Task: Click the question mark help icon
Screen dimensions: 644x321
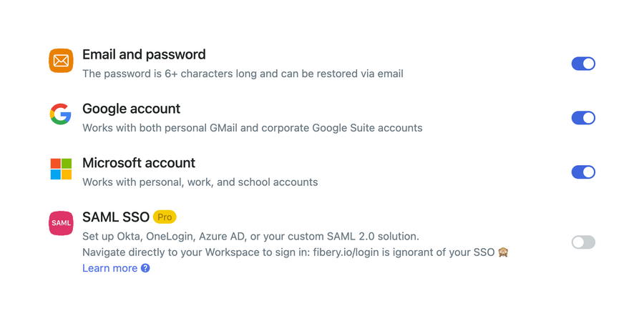Action: (145, 268)
